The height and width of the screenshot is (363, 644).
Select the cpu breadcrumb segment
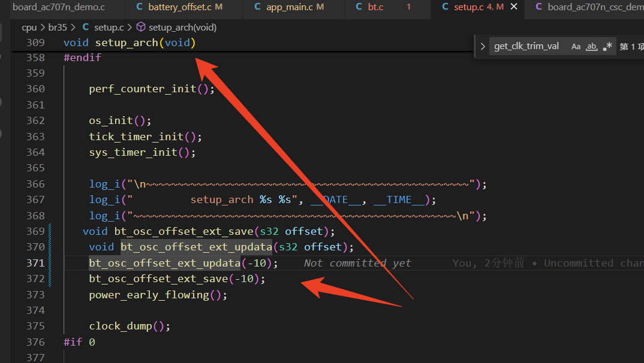pyautogui.click(x=29, y=28)
